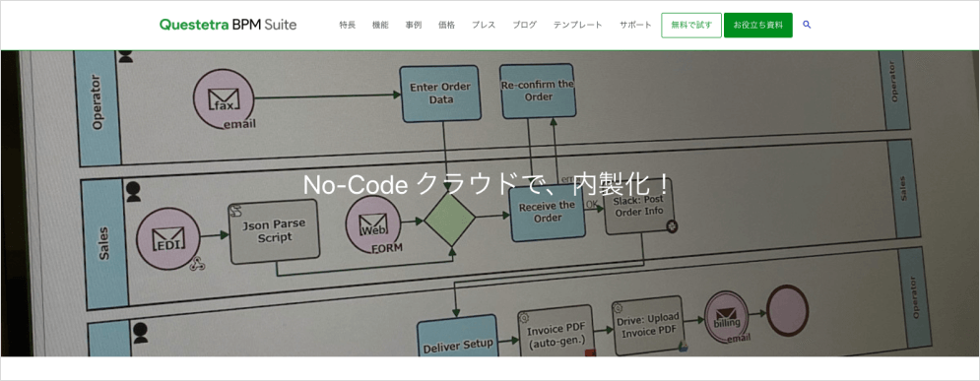Open the 特長 menu item

[348, 25]
